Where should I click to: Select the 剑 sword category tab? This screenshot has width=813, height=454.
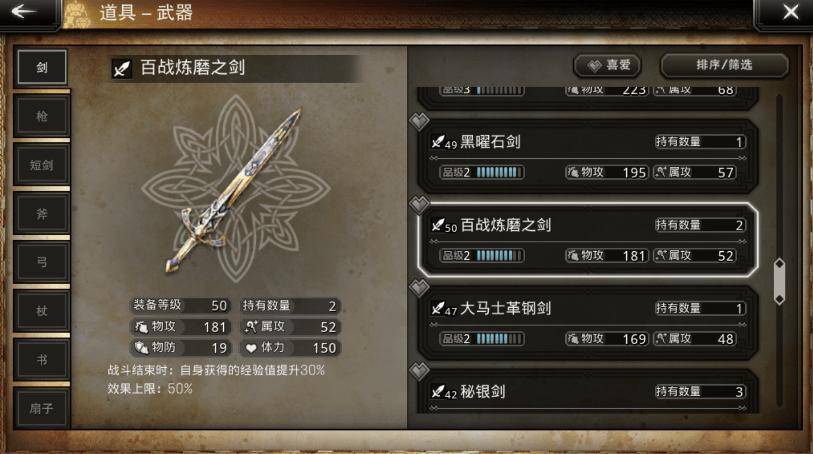coord(42,67)
